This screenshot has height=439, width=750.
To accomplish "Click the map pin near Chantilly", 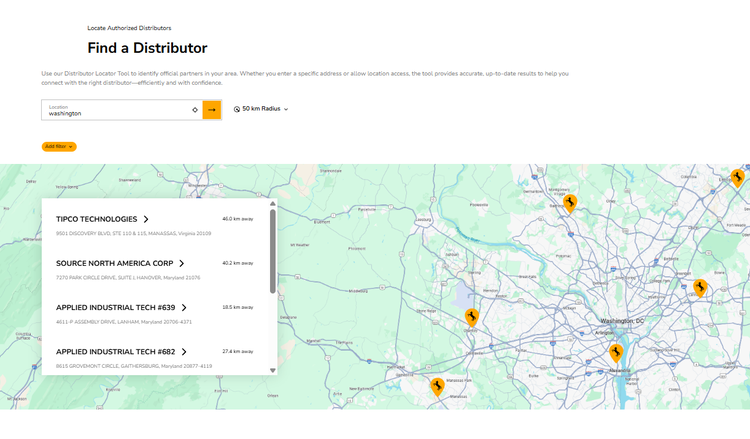I will coord(472,317).
